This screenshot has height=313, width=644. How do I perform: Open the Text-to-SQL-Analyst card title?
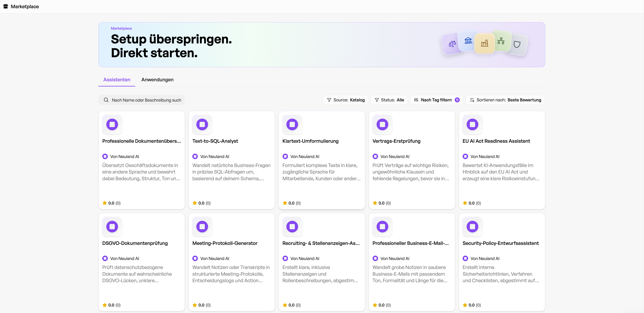pos(215,141)
